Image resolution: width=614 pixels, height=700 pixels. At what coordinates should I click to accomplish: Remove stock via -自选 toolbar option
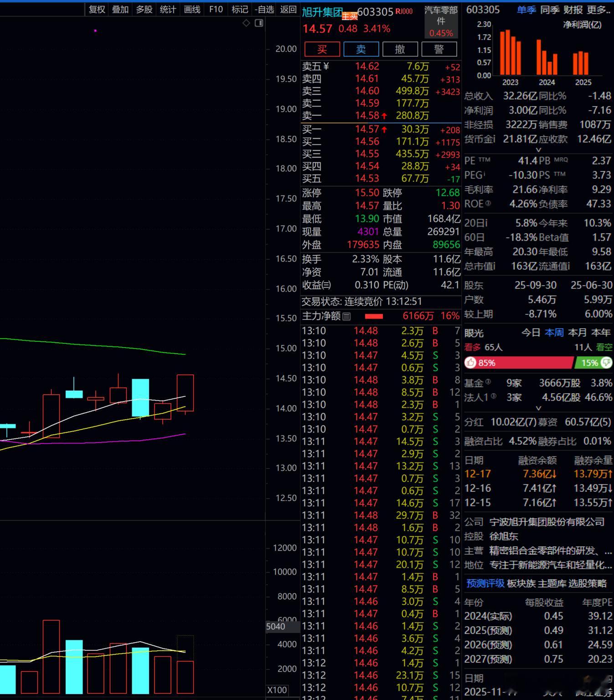(264, 10)
